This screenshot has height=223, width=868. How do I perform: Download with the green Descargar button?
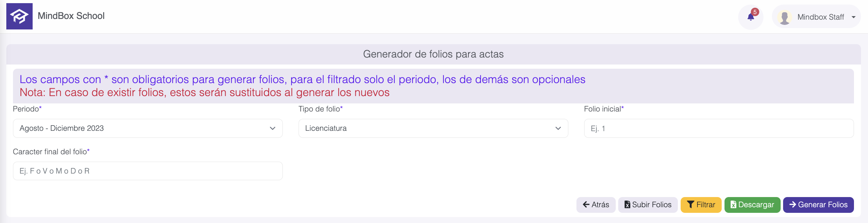(752, 205)
